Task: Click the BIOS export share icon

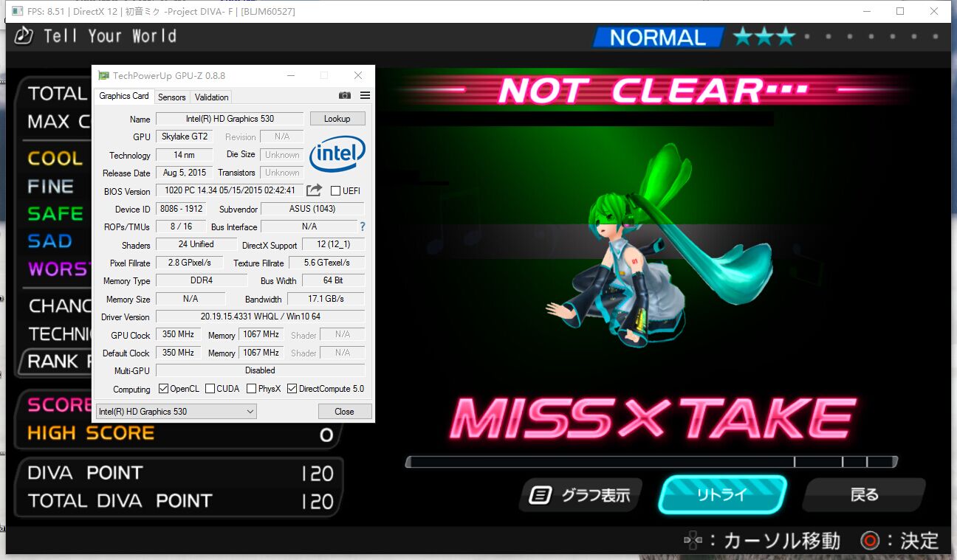Action: (315, 190)
